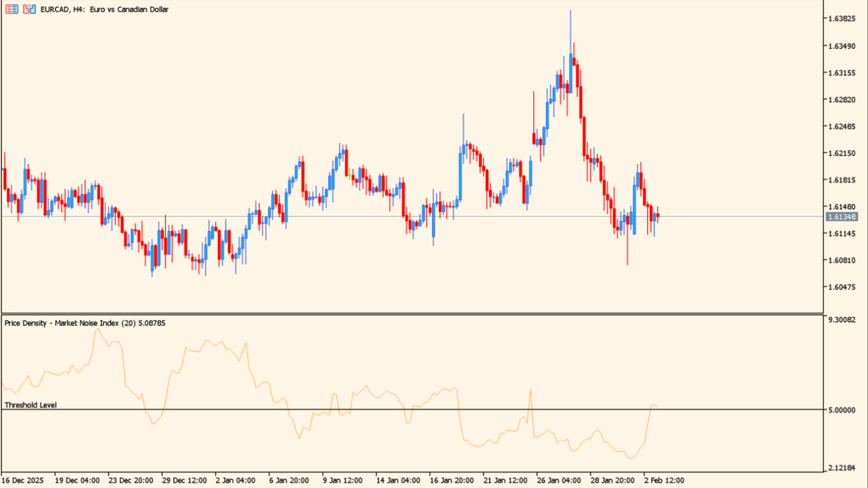
Task: Click the 9.30082 indicator scale maximum
Action: (843, 319)
